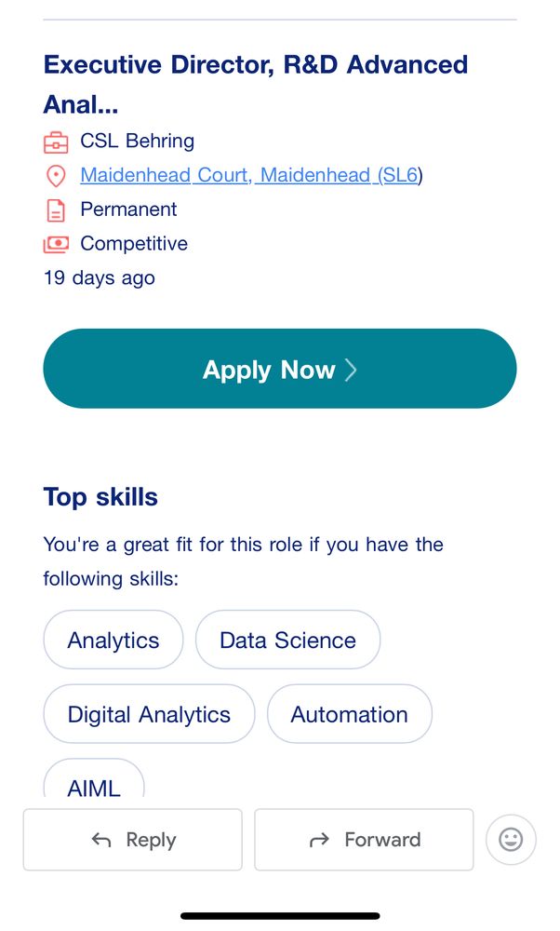Viewport: 560px width, 931px height.
Task: Open the Maidenhead Court, Maidenhead (SL6) link
Action: pos(251,175)
